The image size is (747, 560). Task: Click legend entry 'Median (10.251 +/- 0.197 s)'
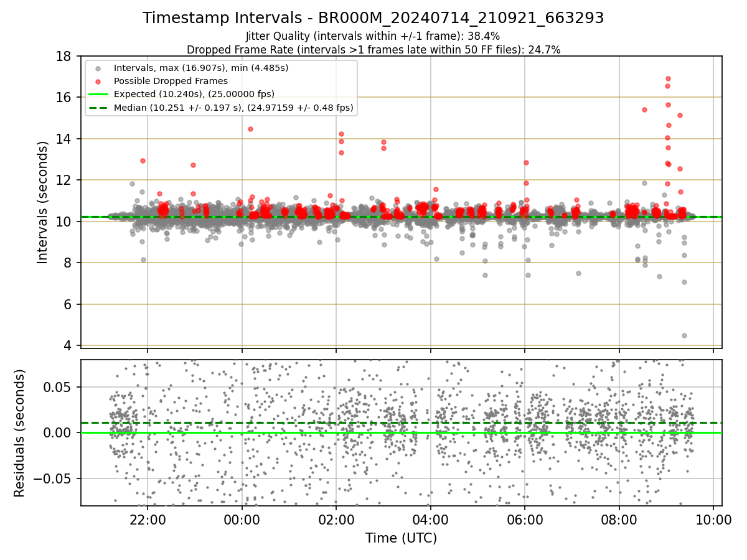(x=233, y=108)
